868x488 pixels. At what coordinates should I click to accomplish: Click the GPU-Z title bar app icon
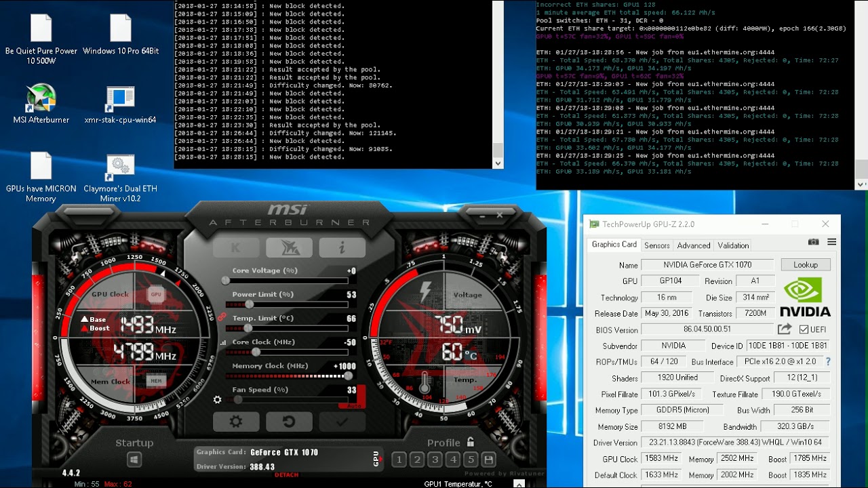tap(594, 224)
